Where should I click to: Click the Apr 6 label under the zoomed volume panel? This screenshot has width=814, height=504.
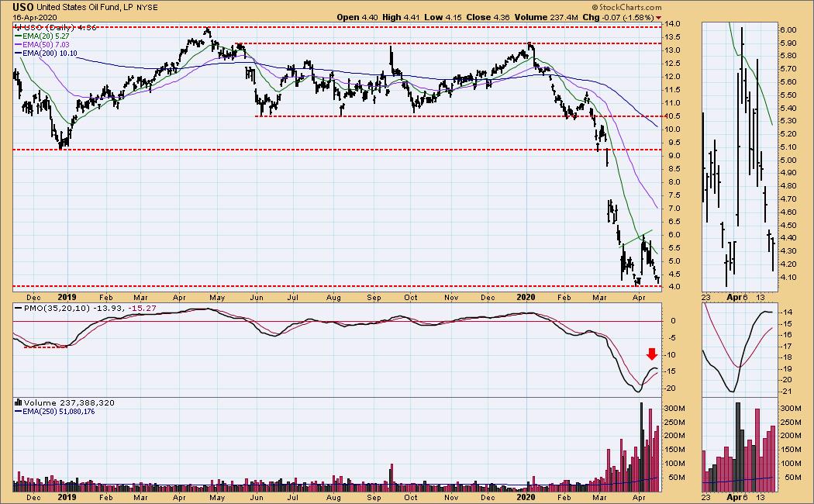(x=736, y=497)
